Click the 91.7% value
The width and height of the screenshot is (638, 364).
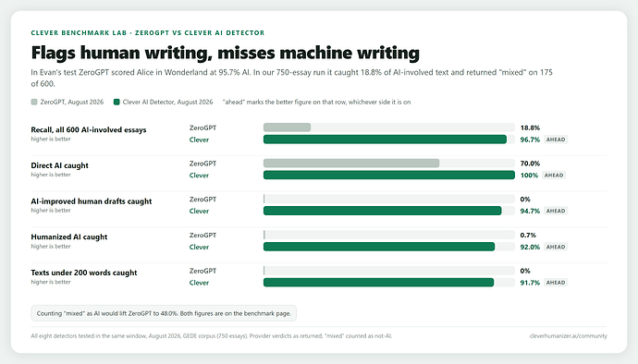pyautogui.click(x=530, y=283)
